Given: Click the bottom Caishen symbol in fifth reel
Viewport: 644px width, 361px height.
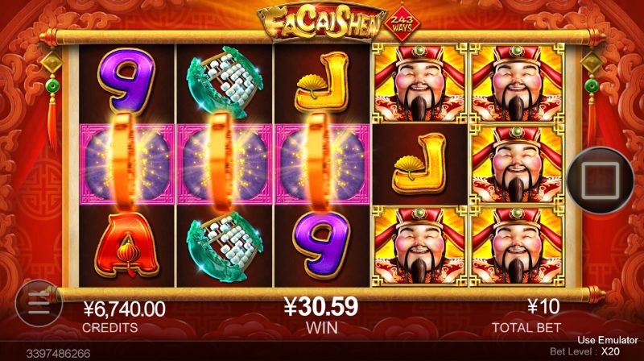Looking at the screenshot, I should (517, 246).
